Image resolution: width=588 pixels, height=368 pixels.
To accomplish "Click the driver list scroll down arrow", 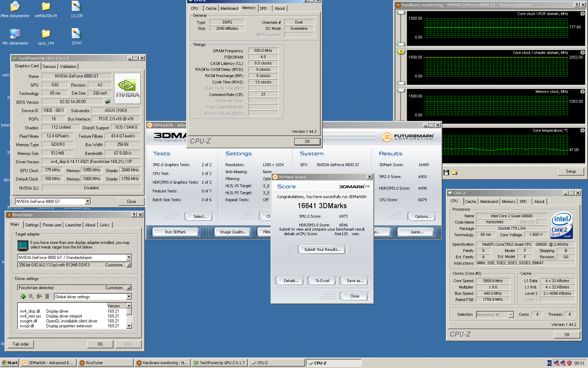I will point(129,326).
